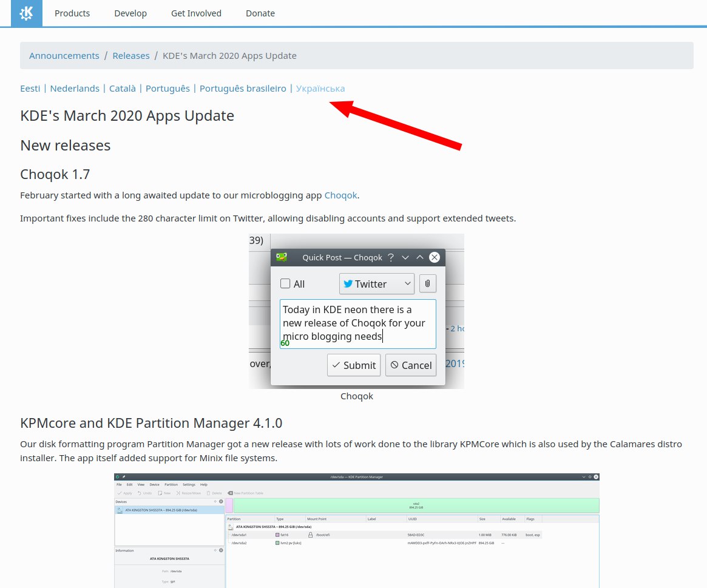Select ATA KINGSTON device in Devices panel

click(169, 510)
